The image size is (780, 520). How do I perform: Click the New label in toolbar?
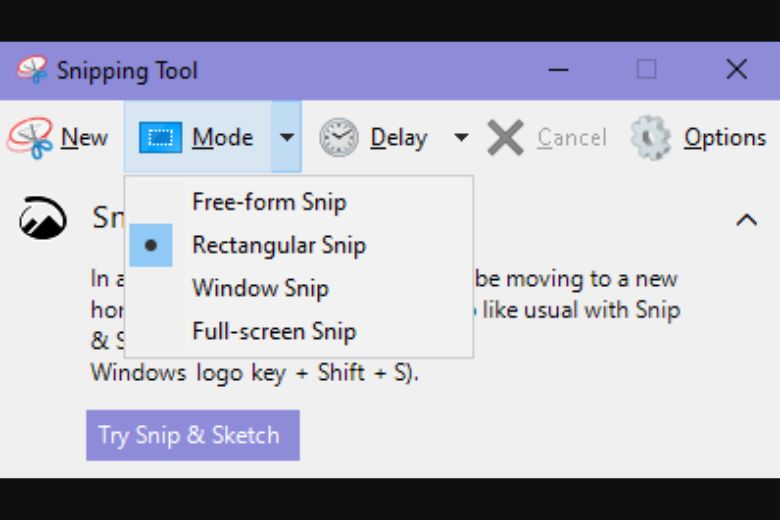pyautogui.click(x=84, y=138)
